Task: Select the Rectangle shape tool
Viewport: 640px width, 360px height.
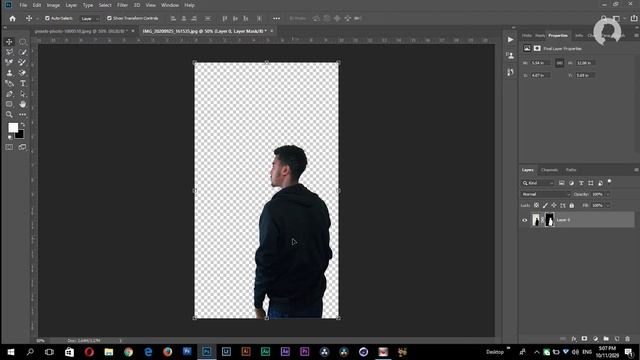Action: 9,104
